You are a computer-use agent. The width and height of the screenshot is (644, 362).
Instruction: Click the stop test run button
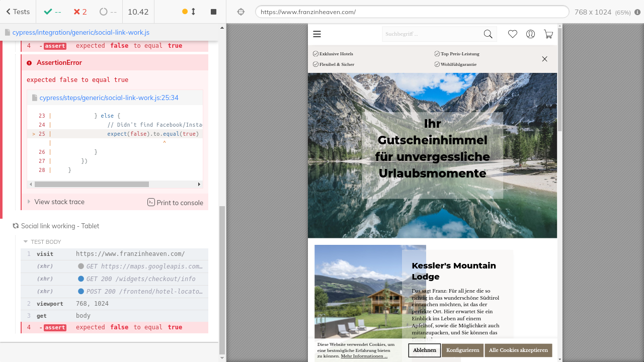(213, 12)
